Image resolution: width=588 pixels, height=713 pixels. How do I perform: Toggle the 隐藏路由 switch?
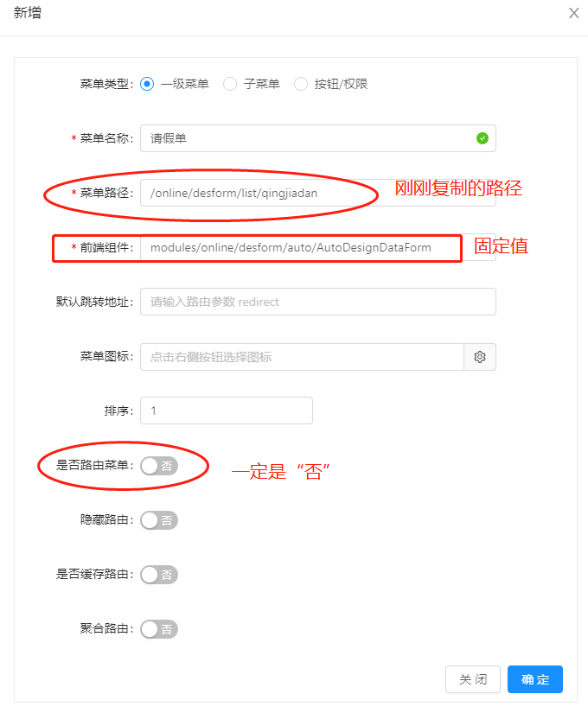click(x=159, y=520)
